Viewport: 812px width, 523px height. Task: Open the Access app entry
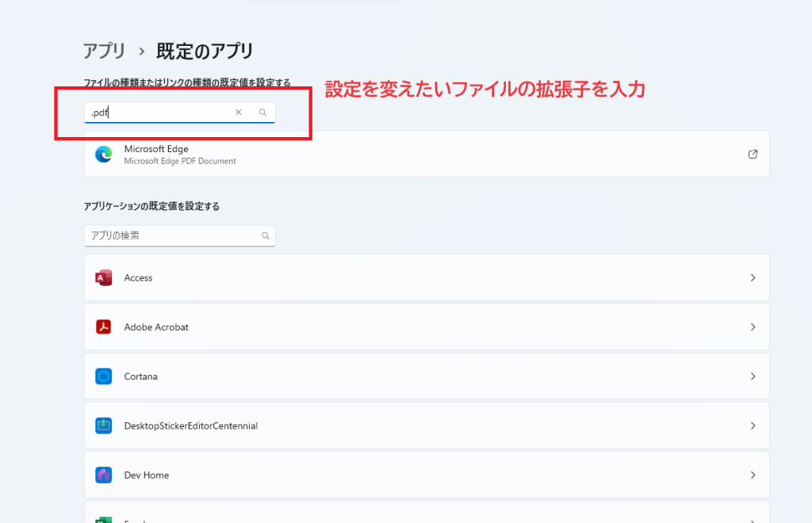pyautogui.click(x=427, y=278)
